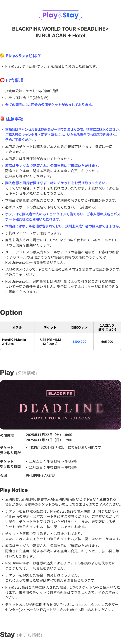The height and width of the screenshot is (644, 121).
Task: Select the UBB PREMIUM (2 People) ticket cell
Action: point(50,341)
